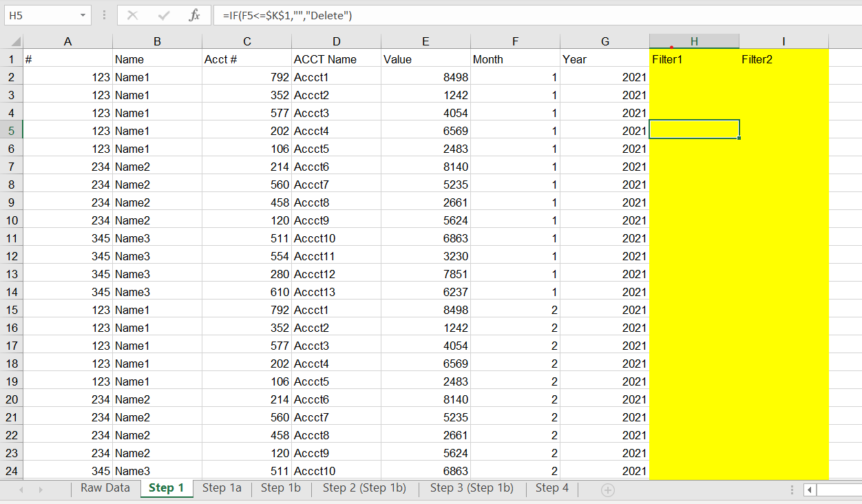The height and width of the screenshot is (504, 862).
Task: Select the column G header
Action: 605,41
